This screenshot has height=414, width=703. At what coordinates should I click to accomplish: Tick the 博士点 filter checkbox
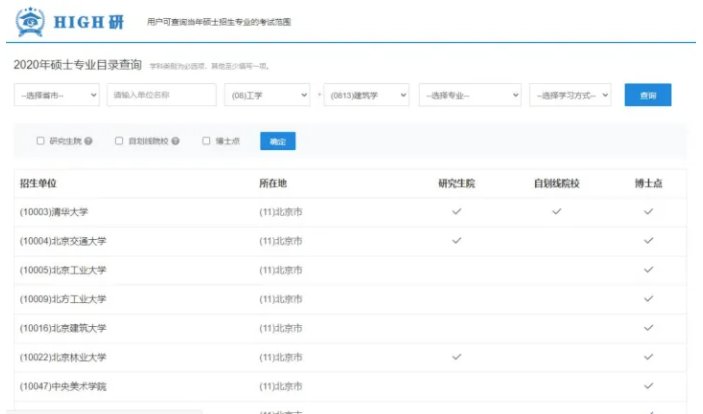(206, 141)
